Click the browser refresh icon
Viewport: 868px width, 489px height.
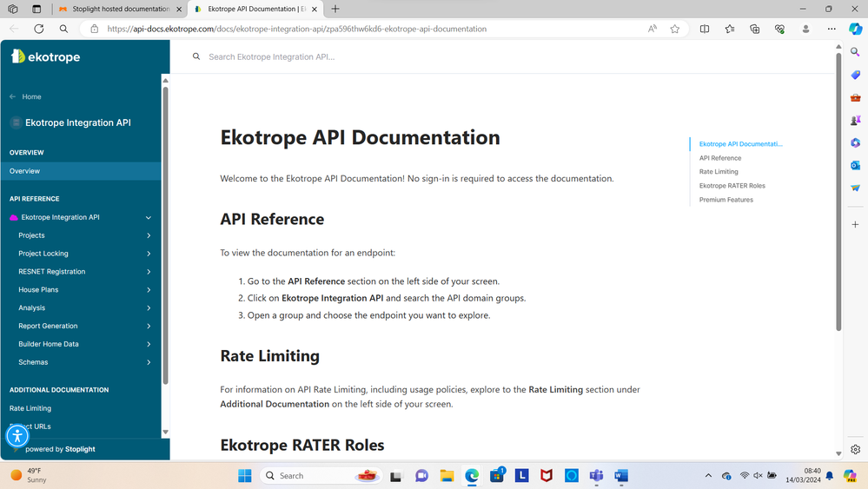click(39, 29)
